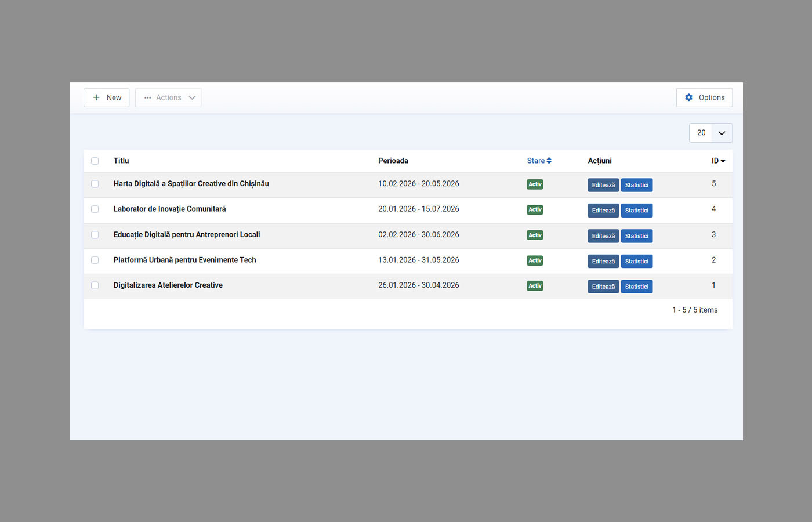
Task: Click the plus icon on New button
Action: (x=96, y=97)
